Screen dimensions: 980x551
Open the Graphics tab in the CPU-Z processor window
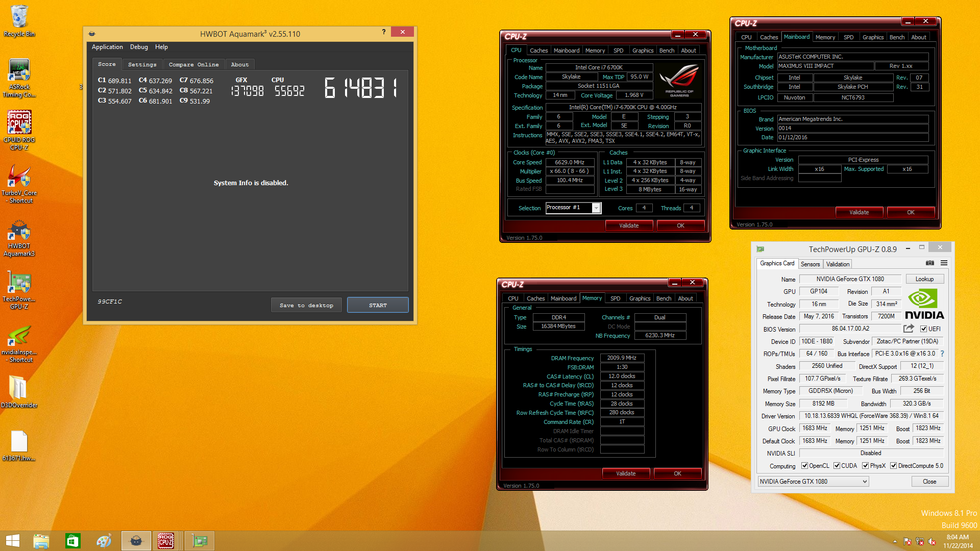(643, 51)
